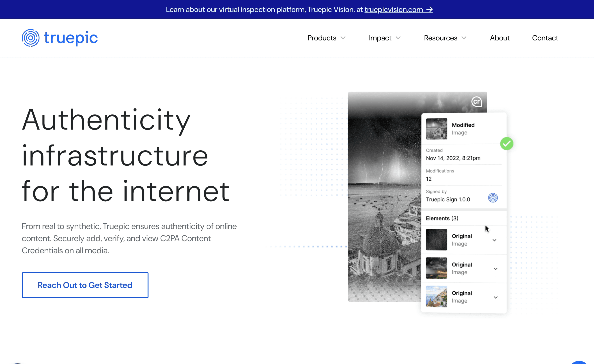Click the Truepic spiral icon beside Truepic Sign 1.0.0
The width and height of the screenshot is (594, 364).
[493, 198]
